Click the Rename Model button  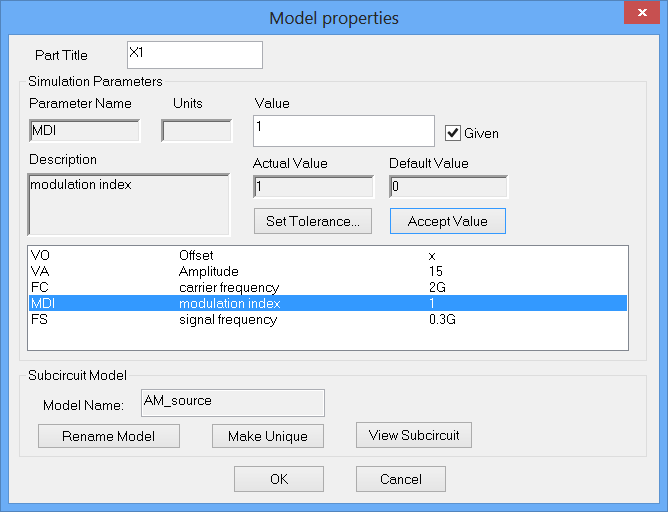108,436
